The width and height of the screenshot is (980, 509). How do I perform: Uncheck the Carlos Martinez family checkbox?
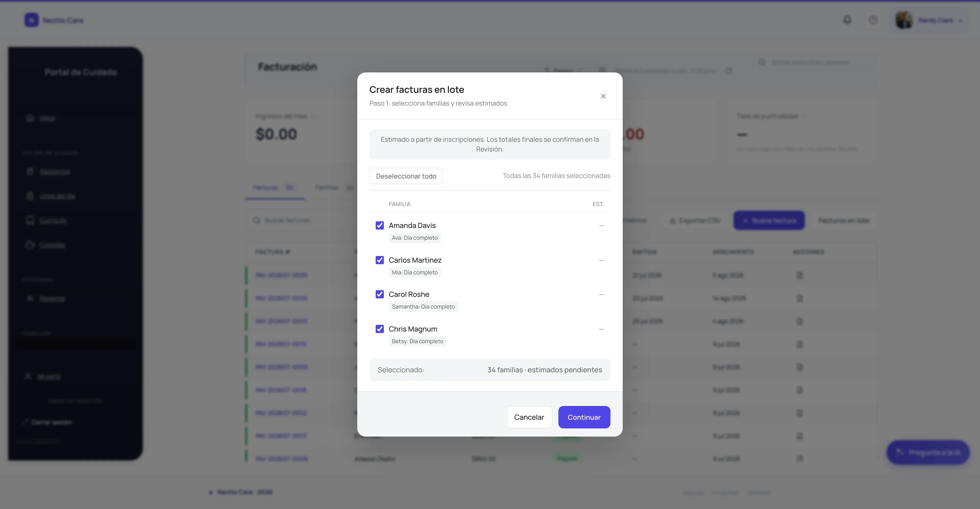click(380, 260)
